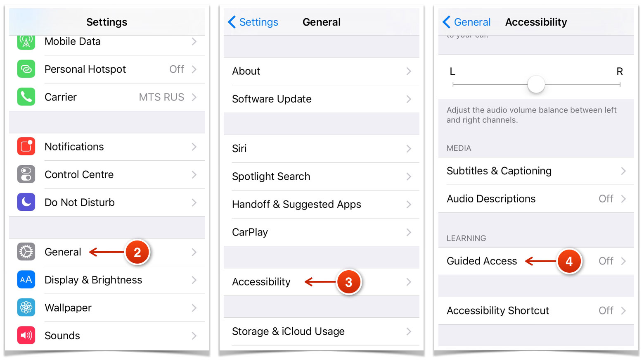Tap the Wallpaper flower icon
Image resolution: width=644 pixels, height=362 pixels.
coord(26,308)
